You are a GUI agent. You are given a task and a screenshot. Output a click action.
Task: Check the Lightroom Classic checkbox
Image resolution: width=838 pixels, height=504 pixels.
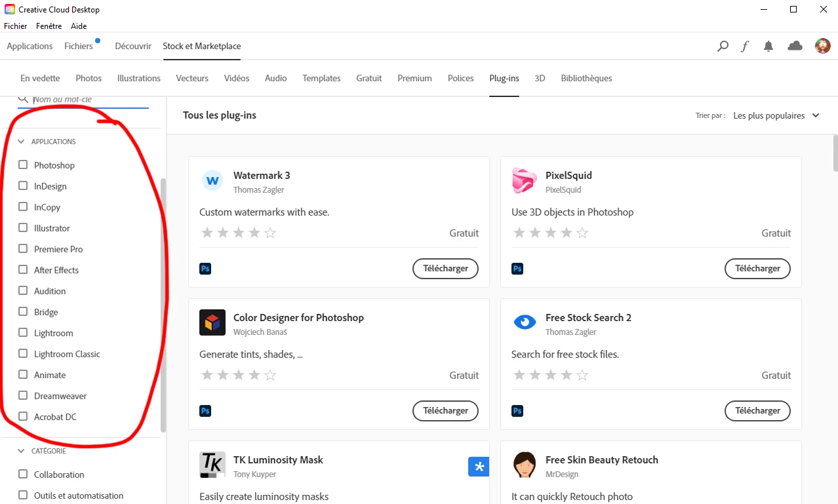[23, 353]
